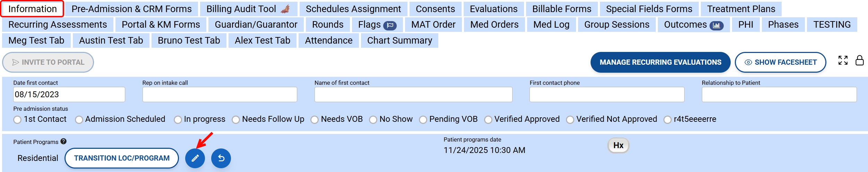Click the Show Facesheet button
This screenshot has height=172, width=868.
780,62
